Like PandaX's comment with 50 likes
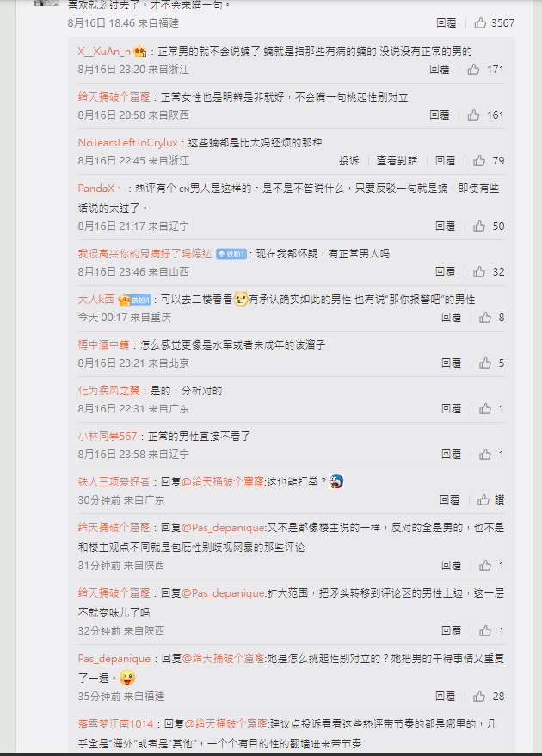 [x=479, y=226]
